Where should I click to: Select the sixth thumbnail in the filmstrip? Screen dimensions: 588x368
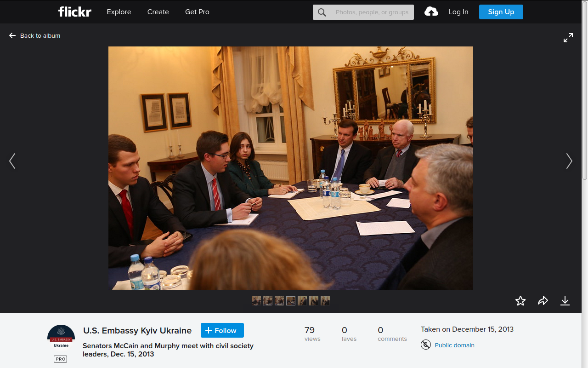pos(314,301)
